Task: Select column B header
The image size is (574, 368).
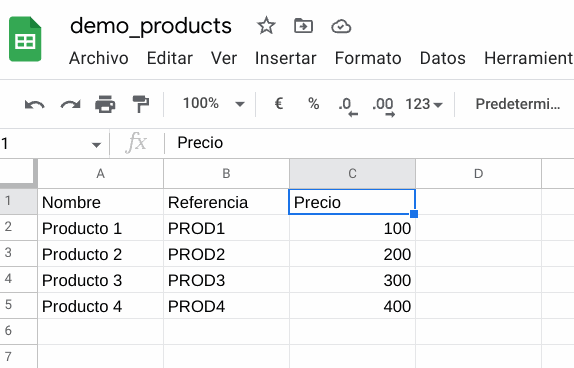Action: tap(227, 174)
